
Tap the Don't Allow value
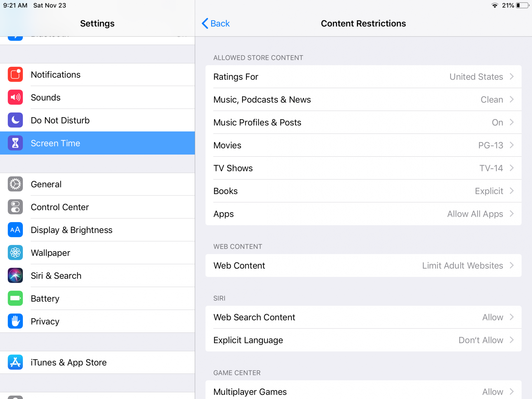click(x=481, y=340)
